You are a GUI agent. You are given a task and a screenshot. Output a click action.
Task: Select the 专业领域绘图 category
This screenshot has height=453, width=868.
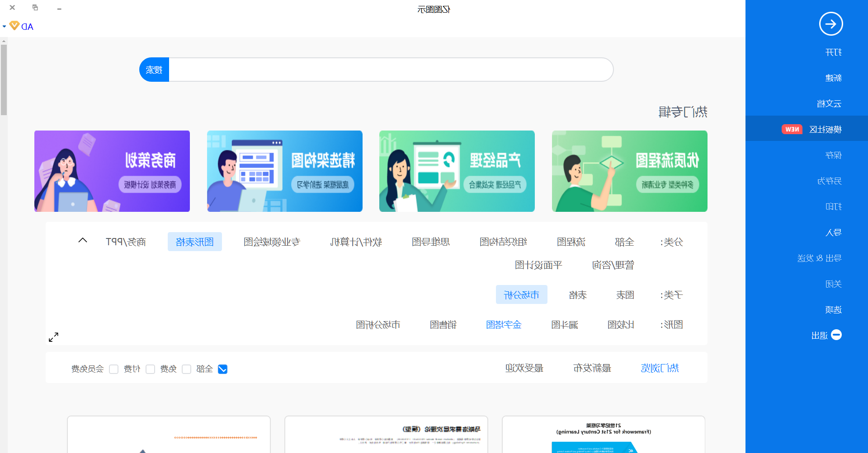(272, 242)
